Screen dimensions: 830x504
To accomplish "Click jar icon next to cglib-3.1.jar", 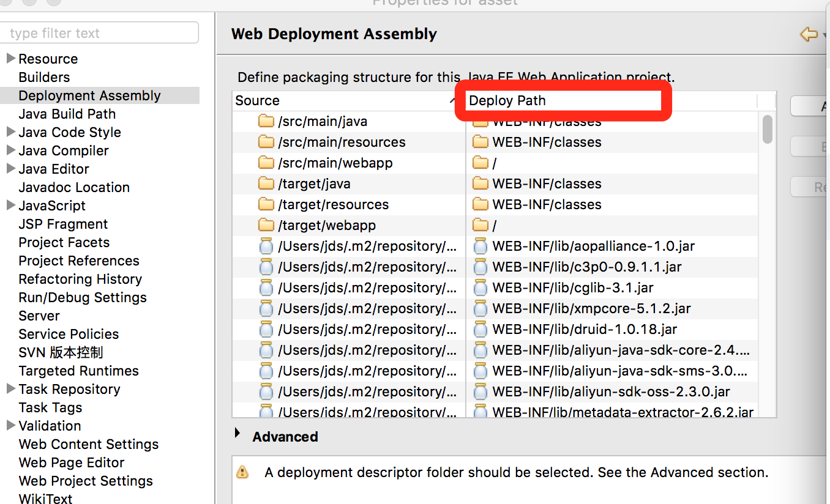I will (x=480, y=287).
